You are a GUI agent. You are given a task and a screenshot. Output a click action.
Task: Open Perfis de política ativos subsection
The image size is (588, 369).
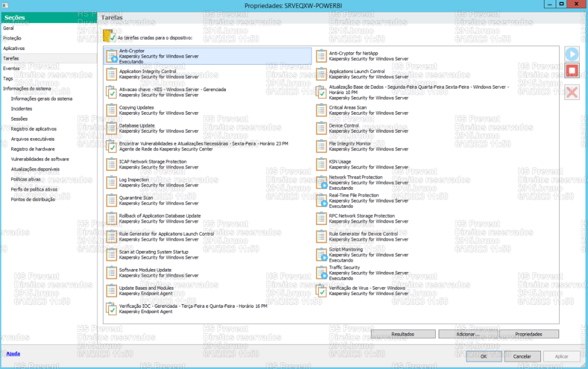point(34,190)
